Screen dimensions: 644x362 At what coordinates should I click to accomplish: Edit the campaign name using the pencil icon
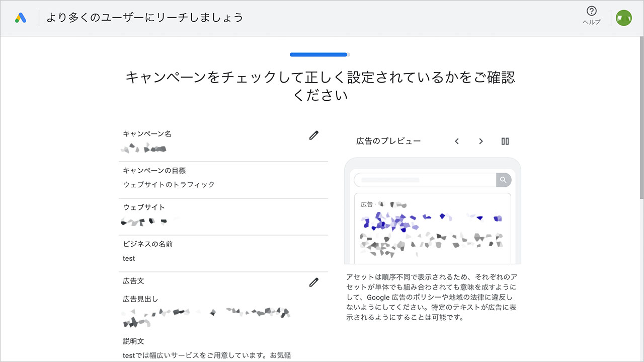(x=313, y=135)
